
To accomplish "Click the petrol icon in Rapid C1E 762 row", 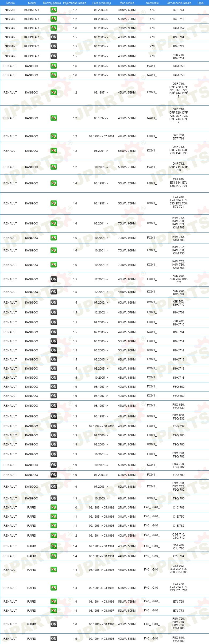I will [54, 526].
